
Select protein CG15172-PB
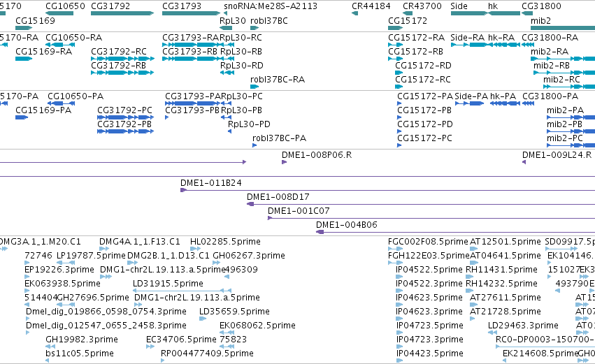pyautogui.click(x=424, y=110)
